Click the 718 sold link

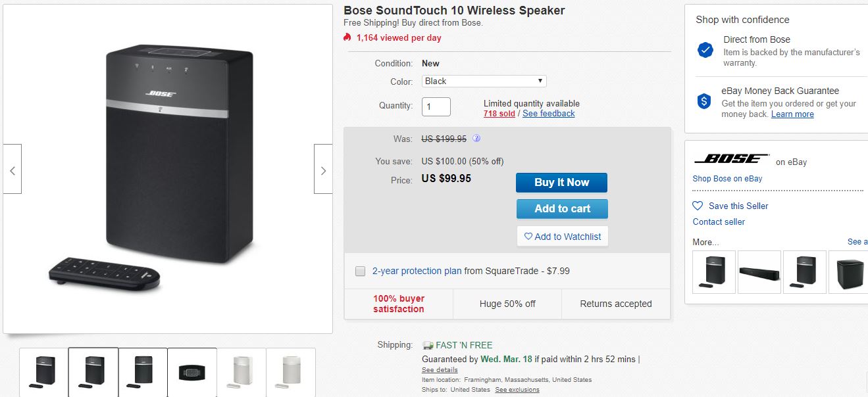(499, 114)
